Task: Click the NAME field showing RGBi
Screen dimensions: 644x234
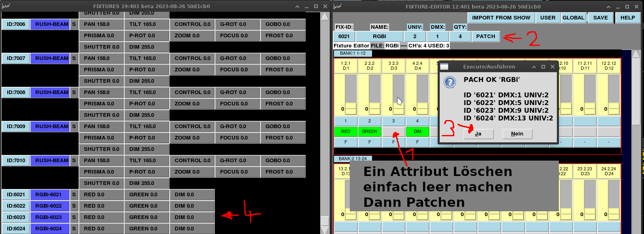Action: (x=379, y=36)
